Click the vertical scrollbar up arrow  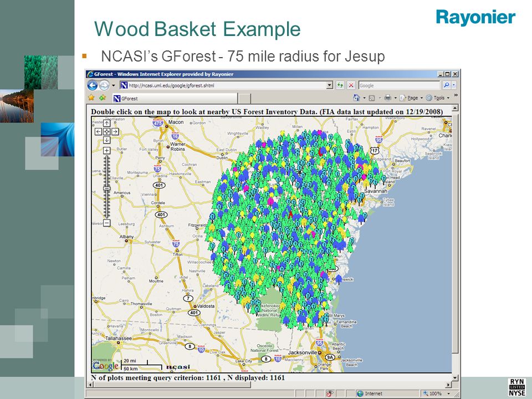(456, 108)
